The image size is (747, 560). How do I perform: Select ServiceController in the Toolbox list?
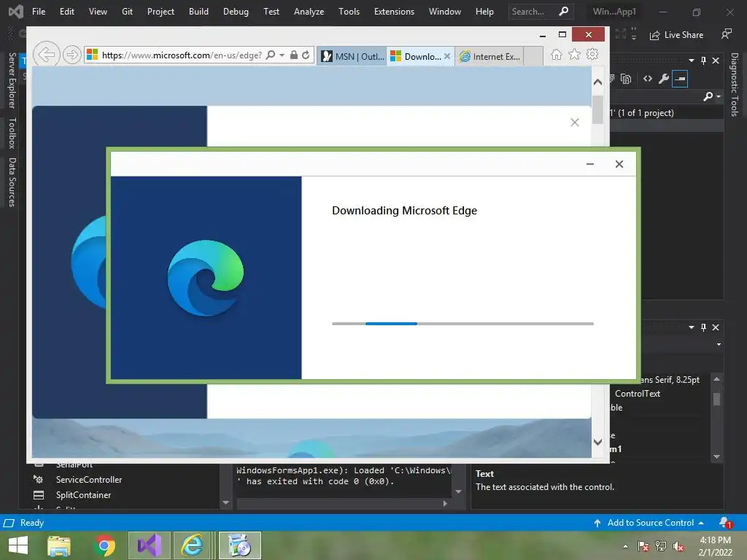(x=88, y=480)
